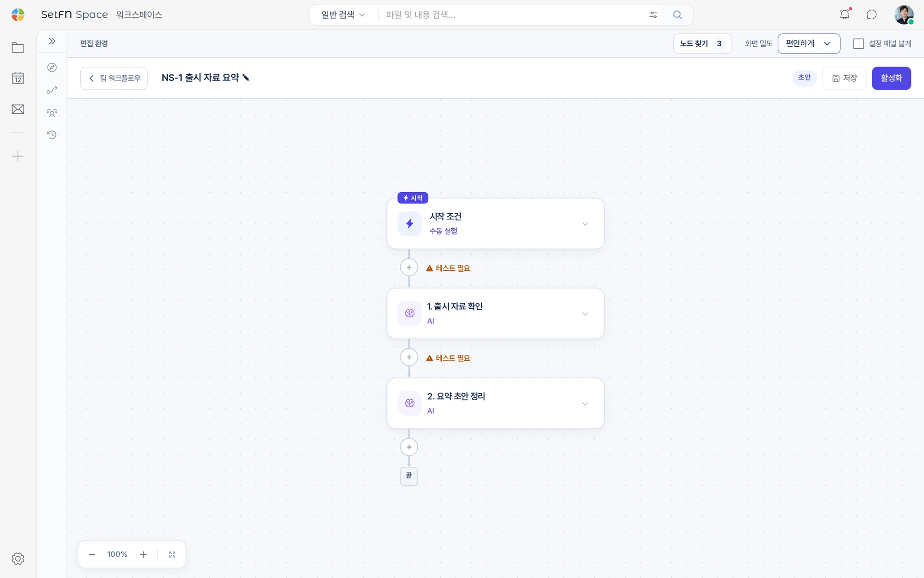Screen dimensions: 924x578
Task: Click the plus icon in left sidebar
Action: click(x=18, y=156)
